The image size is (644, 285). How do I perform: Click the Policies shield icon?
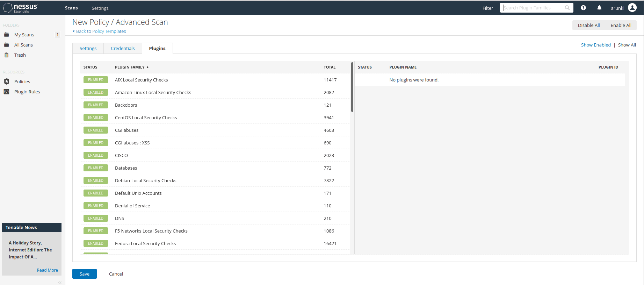(6, 81)
